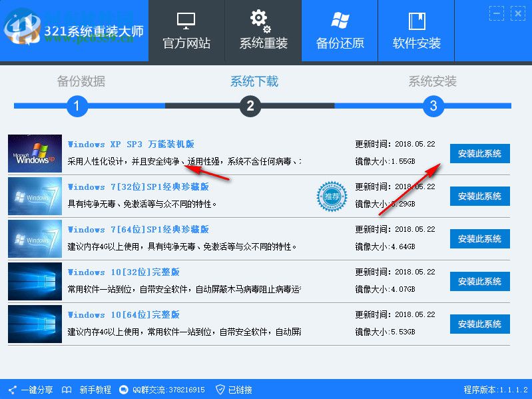532x399 pixels.
Task: Click the book icon for 新手教程
Action: (x=67, y=390)
